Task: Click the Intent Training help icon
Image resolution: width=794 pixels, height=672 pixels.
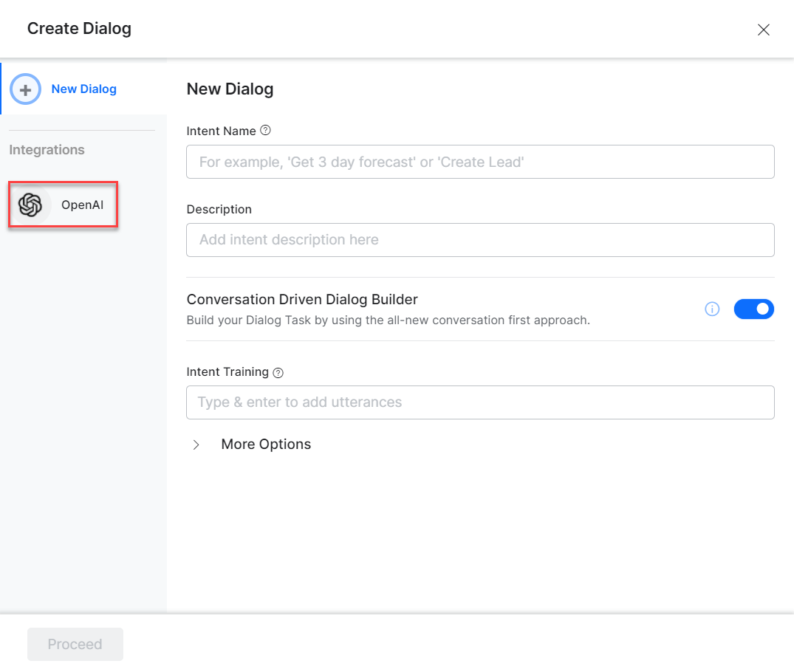Action: coord(278,373)
